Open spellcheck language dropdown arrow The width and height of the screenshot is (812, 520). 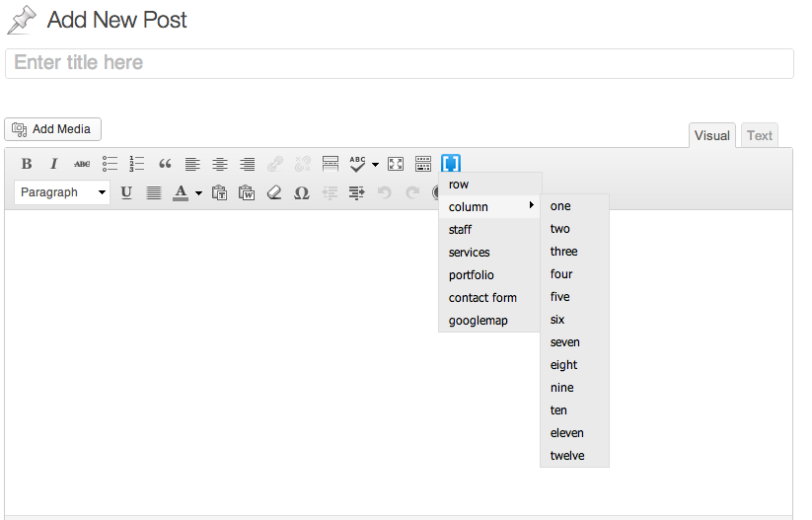376,165
